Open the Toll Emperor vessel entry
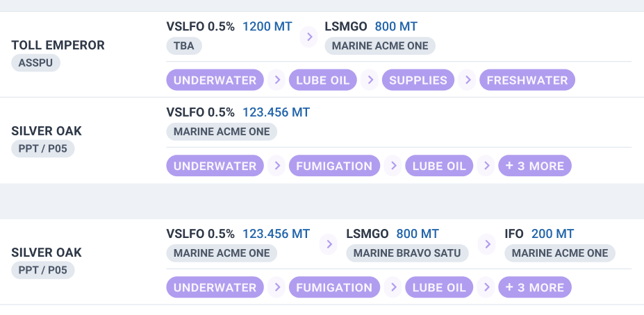 [58, 45]
